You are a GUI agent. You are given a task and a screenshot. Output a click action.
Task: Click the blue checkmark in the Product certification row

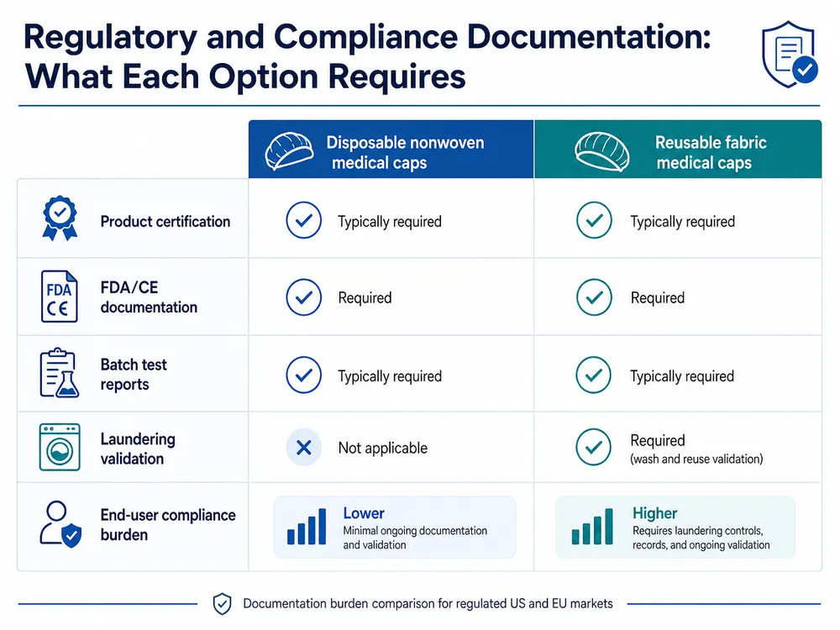coord(304,220)
